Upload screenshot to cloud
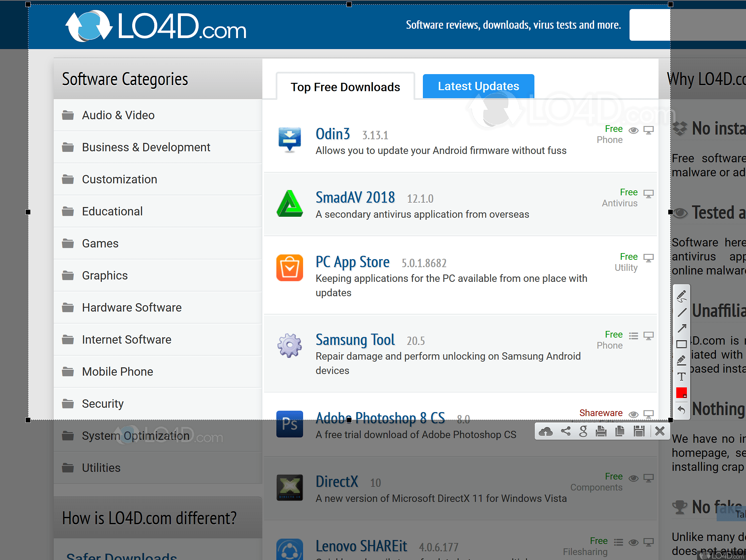The height and width of the screenshot is (560, 746). [546, 431]
